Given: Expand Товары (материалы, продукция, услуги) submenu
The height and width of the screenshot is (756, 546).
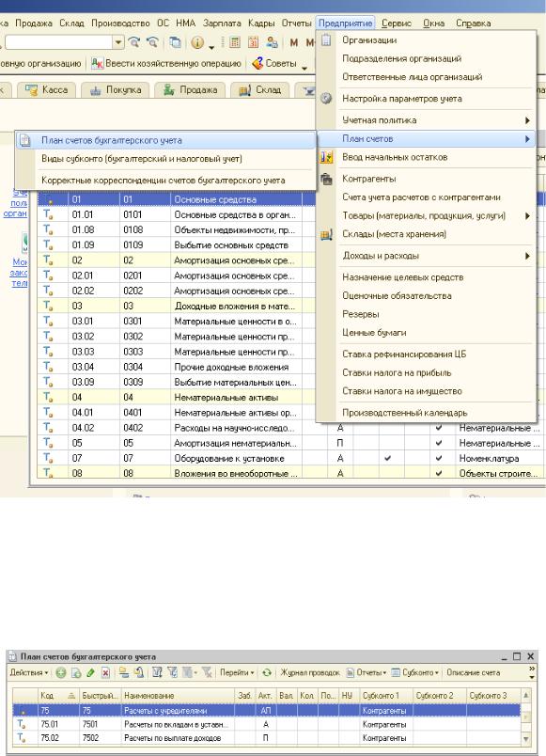Looking at the screenshot, I should point(528,216).
